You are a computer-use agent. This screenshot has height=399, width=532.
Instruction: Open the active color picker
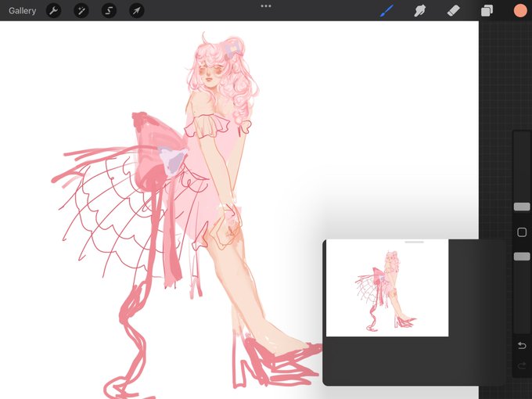click(520, 10)
